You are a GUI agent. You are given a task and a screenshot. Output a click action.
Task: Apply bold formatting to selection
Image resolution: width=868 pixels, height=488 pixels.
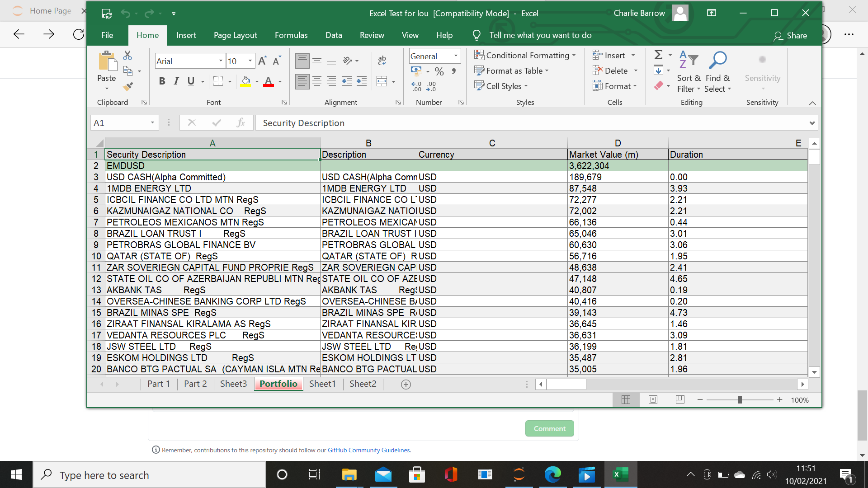(x=162, y=81)
